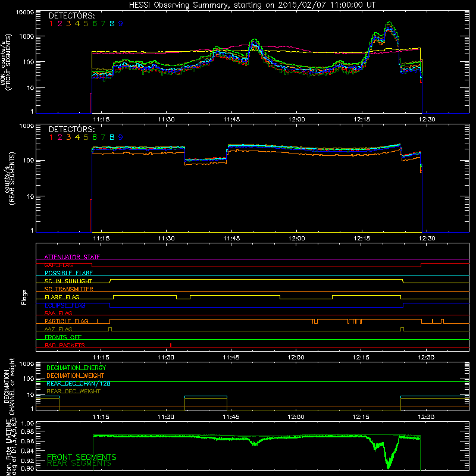This screenshot has width=476, height=476.
Task: Click the ECLIPSE_FLAG label
Action: pyautogui.click(x=65, y=305)
